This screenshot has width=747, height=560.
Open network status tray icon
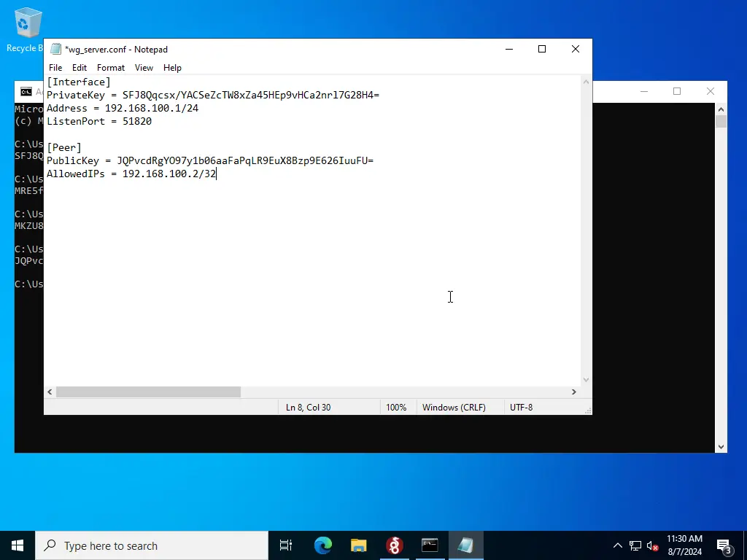click(635, 545)
